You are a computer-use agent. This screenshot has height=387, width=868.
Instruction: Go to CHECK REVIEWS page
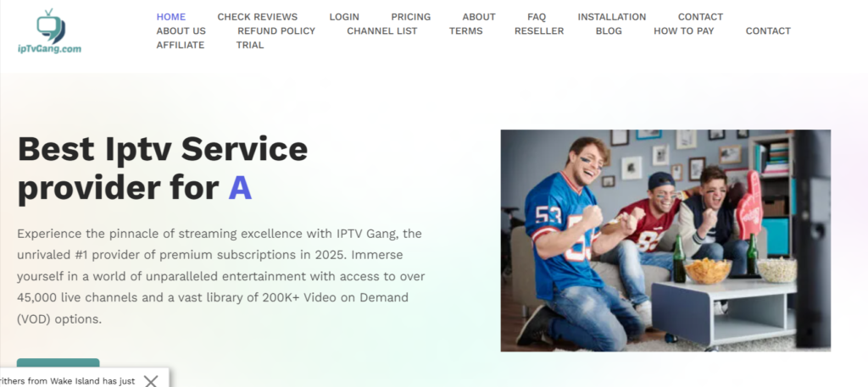pos(258,17)
